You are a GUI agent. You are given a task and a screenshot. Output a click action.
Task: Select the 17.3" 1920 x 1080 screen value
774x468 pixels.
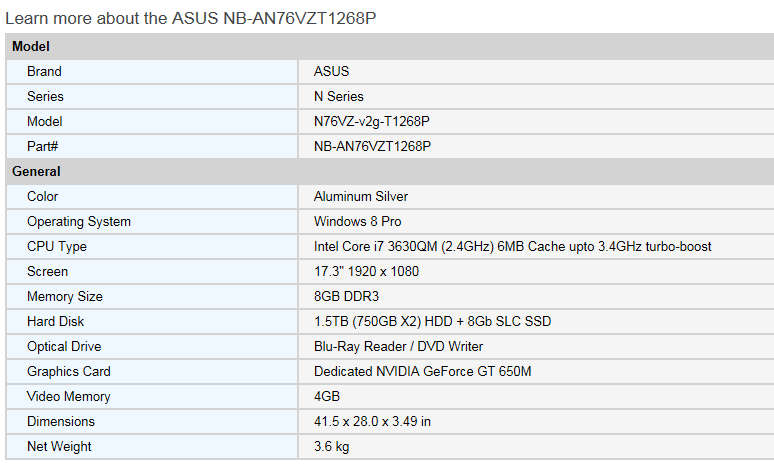[366, 272]
